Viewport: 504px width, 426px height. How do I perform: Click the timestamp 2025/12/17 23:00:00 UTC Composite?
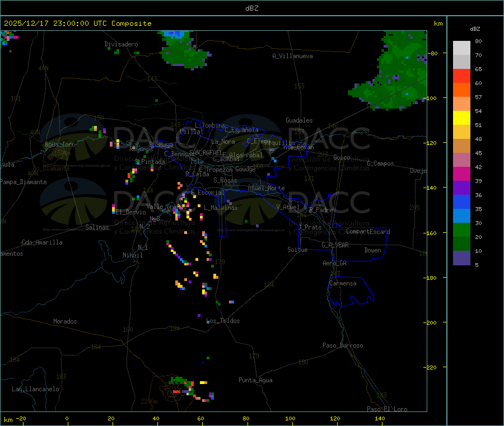[77, 24]
